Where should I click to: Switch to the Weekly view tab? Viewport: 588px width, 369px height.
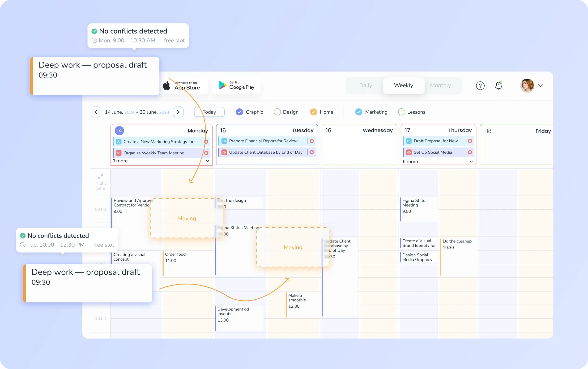point(404,85)
